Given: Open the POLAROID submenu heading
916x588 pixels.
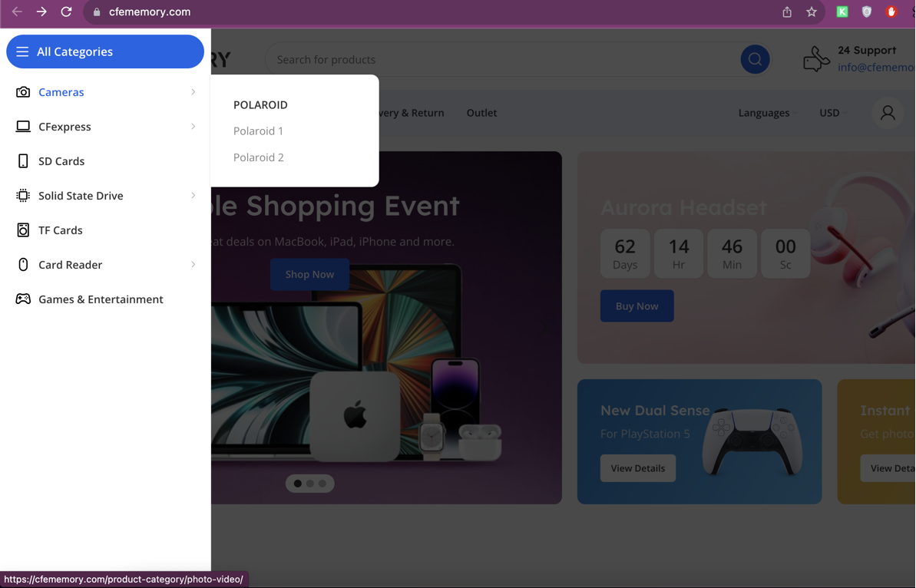Looking at the screenshot, I should point(260,105).
